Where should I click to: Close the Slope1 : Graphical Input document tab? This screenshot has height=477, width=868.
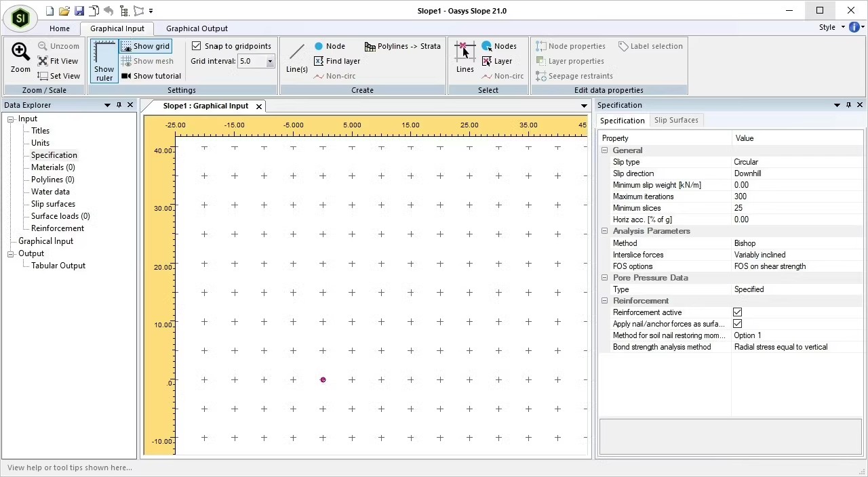click(258, 106)
